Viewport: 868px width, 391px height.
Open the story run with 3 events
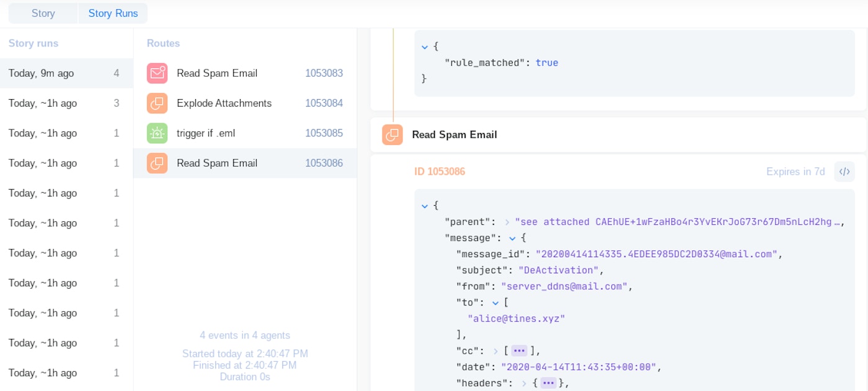[x=66, y=103]
